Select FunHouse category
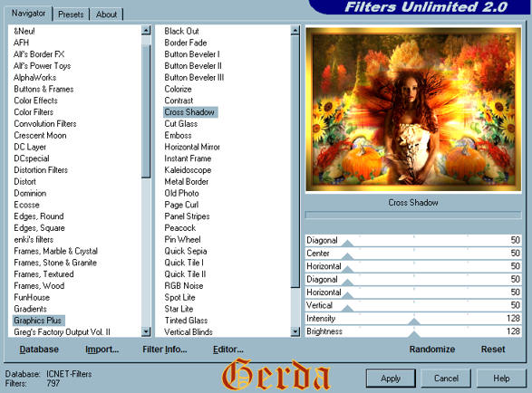Viewport: 532px width, 393px height. click(x=32, y=297)
